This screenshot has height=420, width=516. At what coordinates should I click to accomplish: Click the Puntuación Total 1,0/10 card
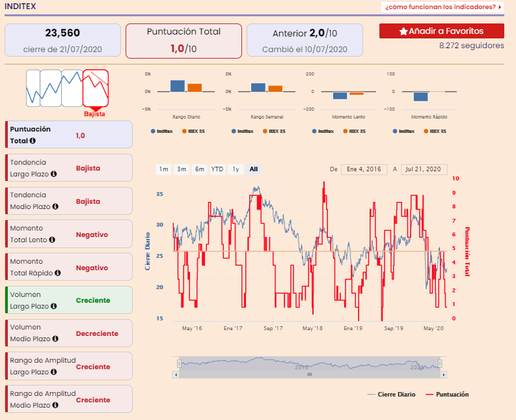pyautogui.click(x=183, y=41)
